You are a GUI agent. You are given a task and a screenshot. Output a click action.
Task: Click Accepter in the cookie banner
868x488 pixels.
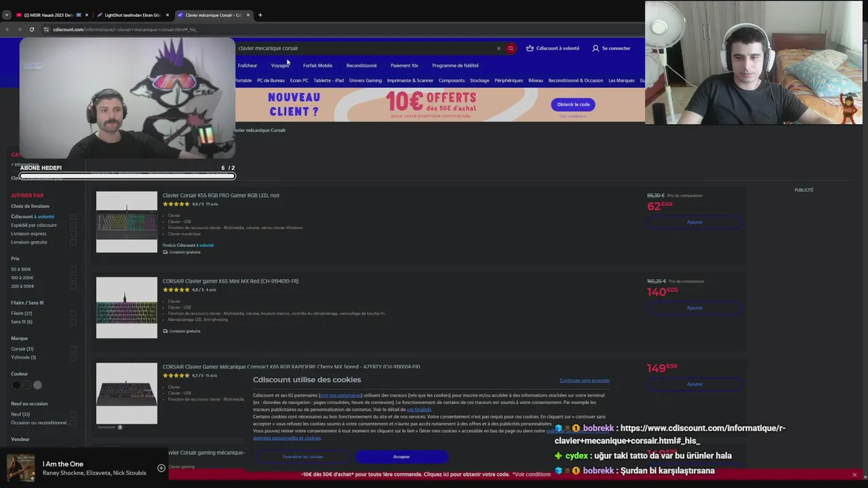(401, 457)
